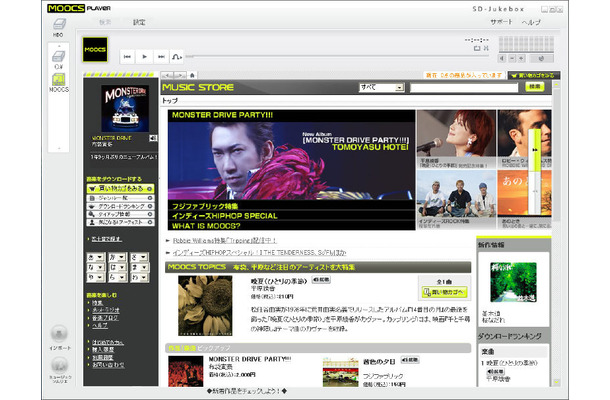Open the sunflower album cover thumbnail
The image size is (610, 400).
(x=205, y=305)
